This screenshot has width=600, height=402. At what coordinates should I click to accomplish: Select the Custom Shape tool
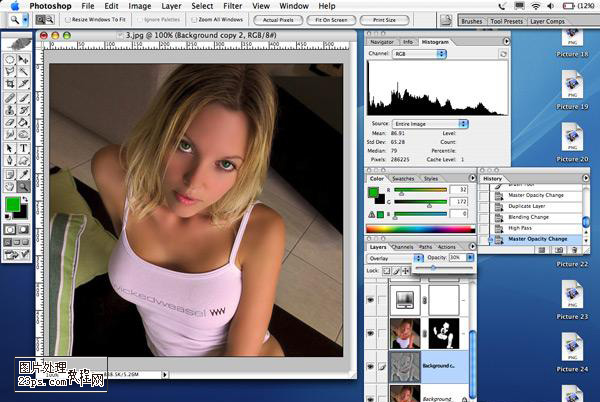point(23,160)
